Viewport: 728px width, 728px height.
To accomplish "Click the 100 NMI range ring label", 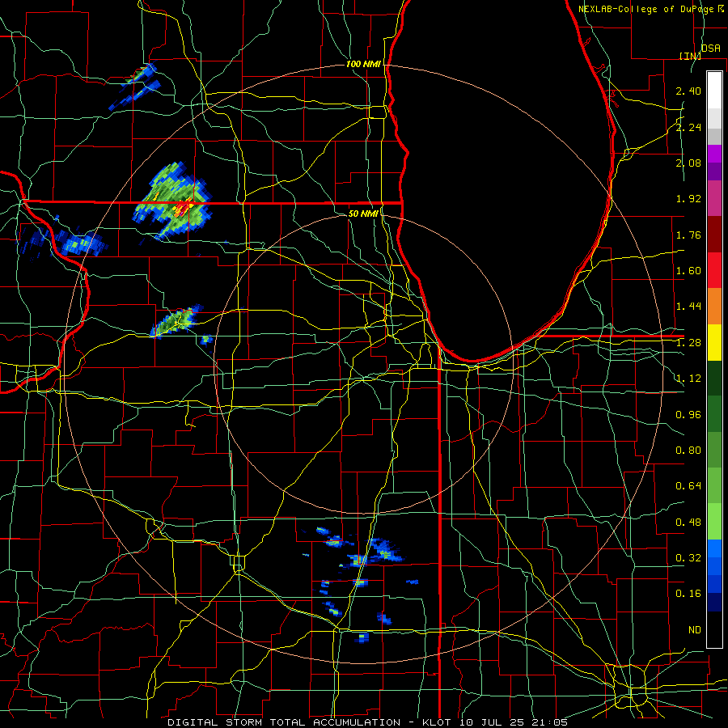I will (363, 64).
